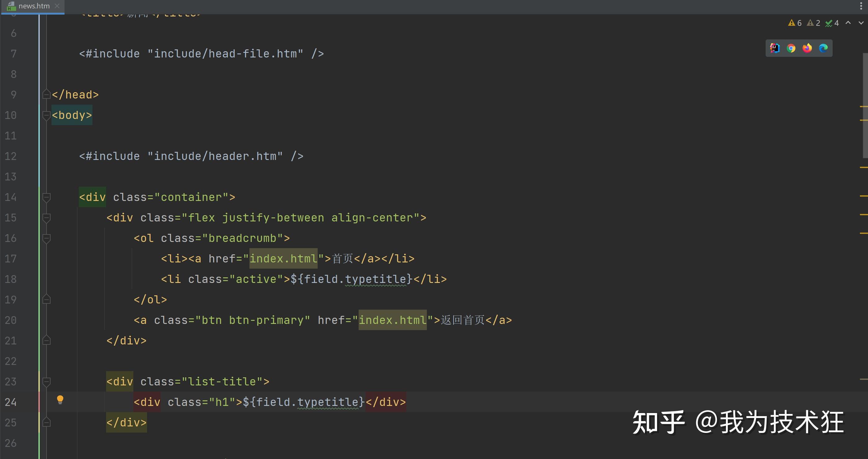The height and width of the screenshot is (459, 868).
Task: Click line number 17 in the gutter
Action: pyautogui.click(x=11, y=259)
